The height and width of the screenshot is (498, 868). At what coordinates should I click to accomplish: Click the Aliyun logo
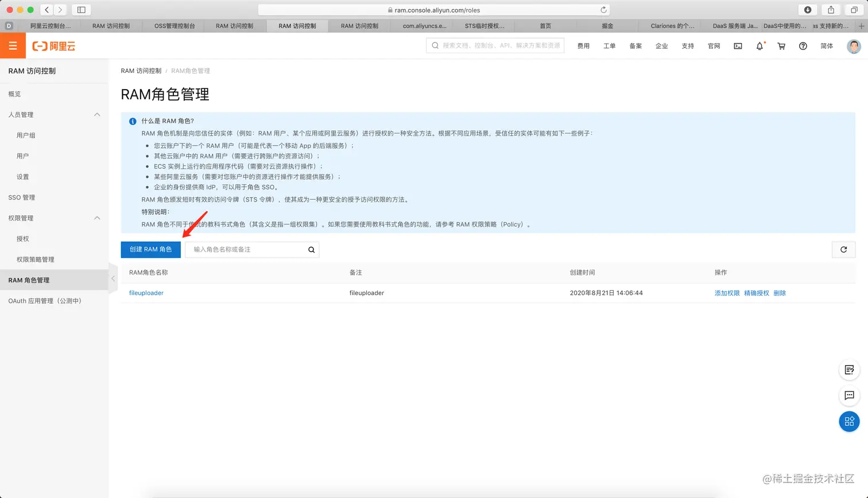click(54, 46)
